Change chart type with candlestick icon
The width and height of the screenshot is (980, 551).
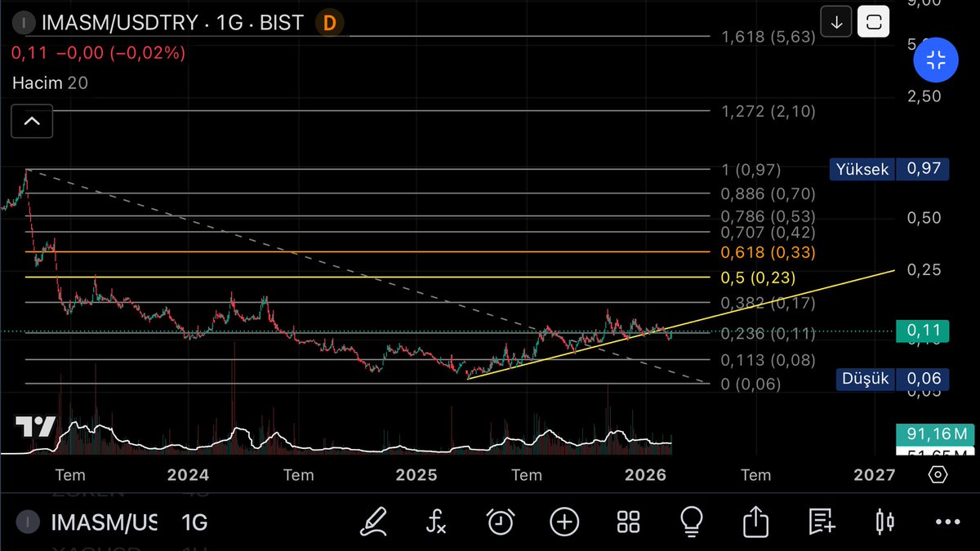(x=884, y=521)
